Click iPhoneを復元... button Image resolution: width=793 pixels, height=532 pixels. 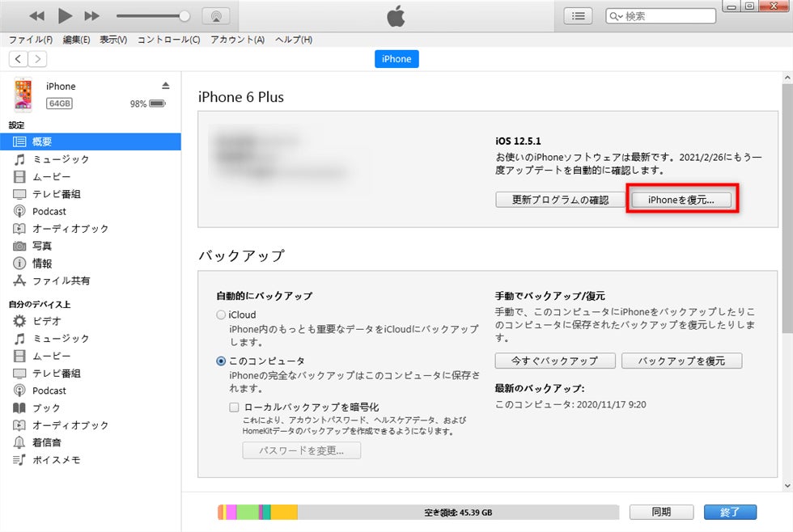coord(681,200)
